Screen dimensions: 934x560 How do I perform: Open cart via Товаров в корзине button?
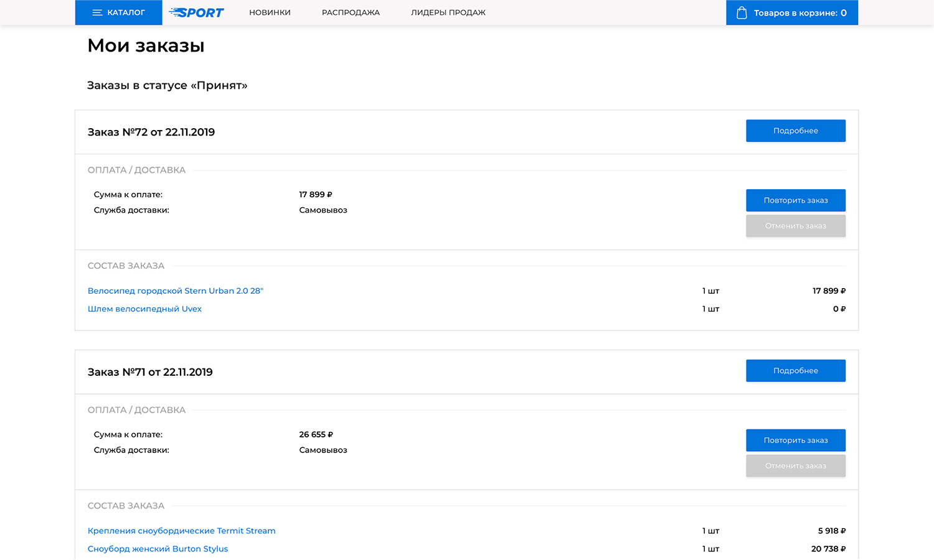coord(800,12)
